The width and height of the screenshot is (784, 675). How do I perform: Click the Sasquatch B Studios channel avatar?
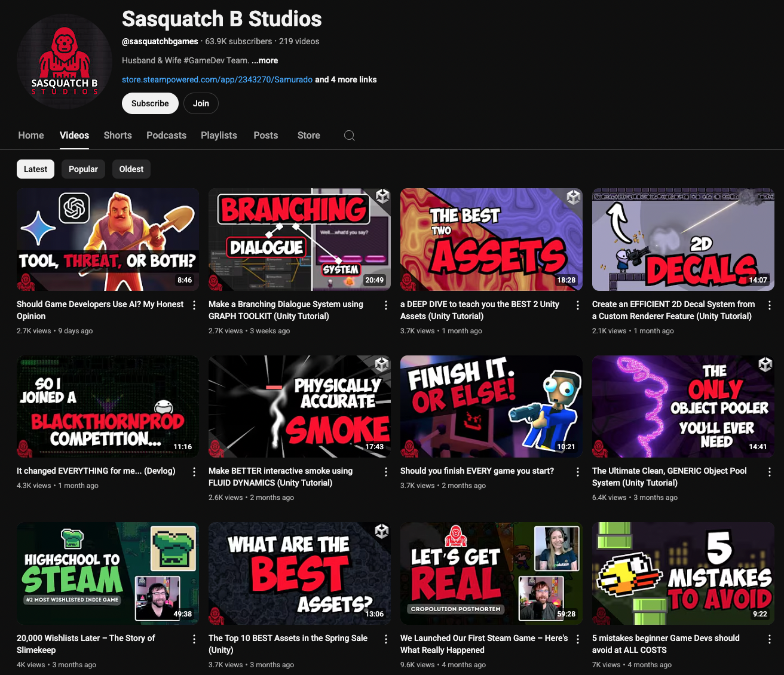65,61
